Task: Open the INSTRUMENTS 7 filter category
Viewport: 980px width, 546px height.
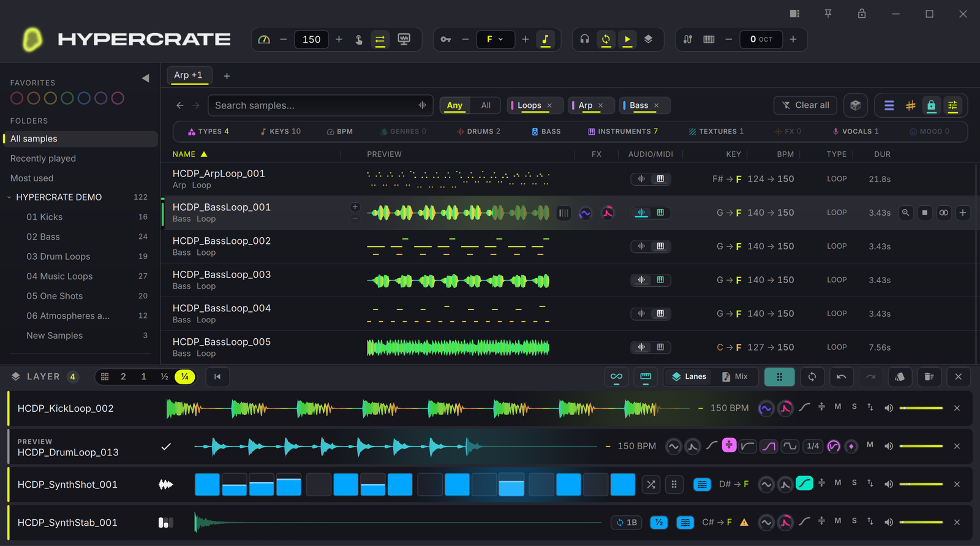Action: (623, 131)
